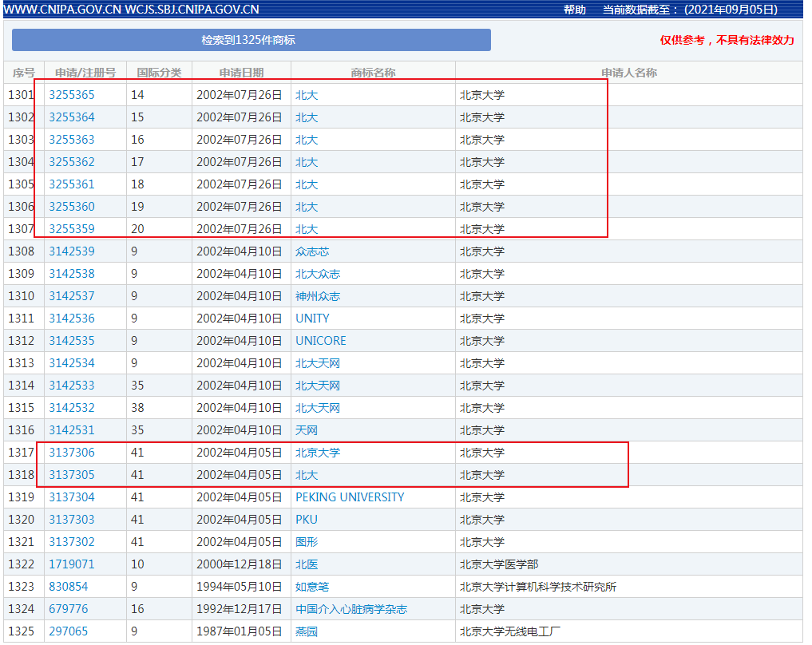Screen dimensions: 812x645
Task: Open registration number 297065
Action: click(x=69, y=631)
